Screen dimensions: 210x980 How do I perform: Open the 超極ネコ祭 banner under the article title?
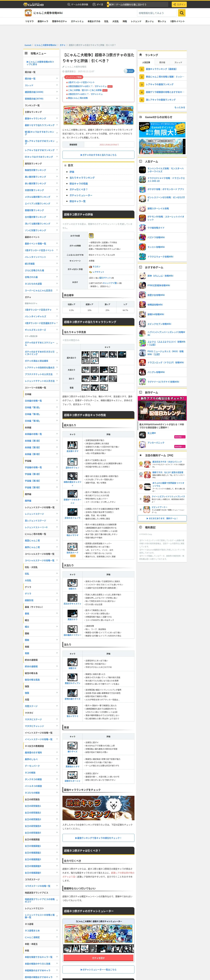(98, 115)
